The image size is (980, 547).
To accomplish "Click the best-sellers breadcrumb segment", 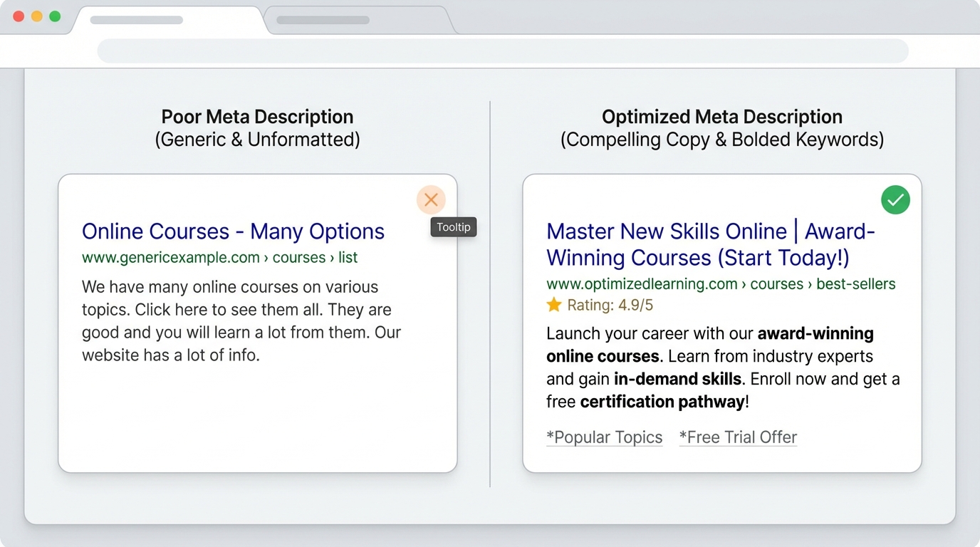I will 855,283.
